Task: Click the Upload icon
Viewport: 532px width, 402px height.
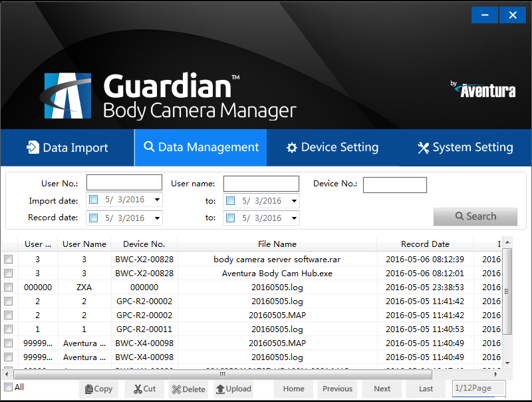Action: coord(221,389)
